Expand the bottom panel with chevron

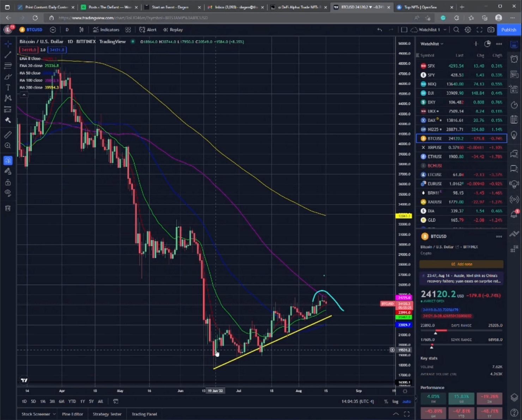click(x=396, y=414)
